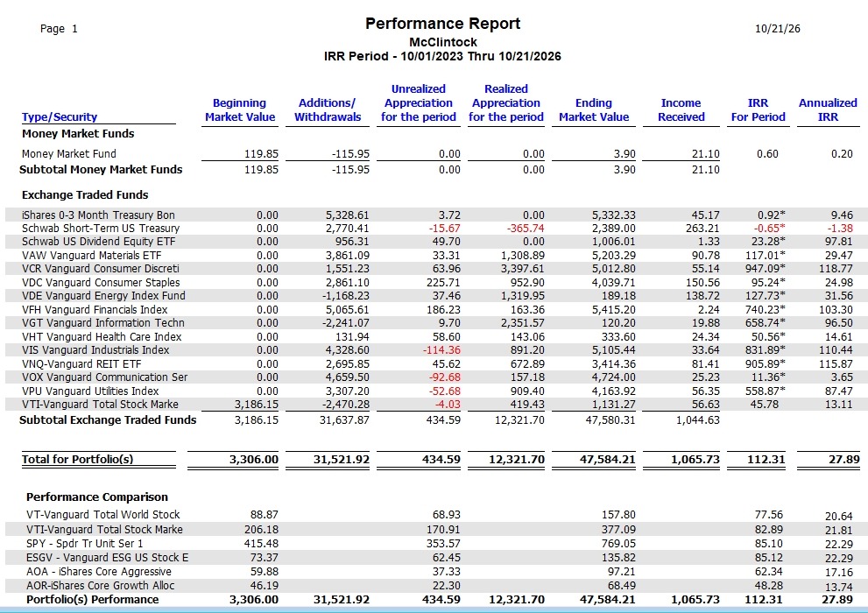Click the Total for Portfolio(s) label
Screen dimensions: 868x613
[x=77, y=459]
